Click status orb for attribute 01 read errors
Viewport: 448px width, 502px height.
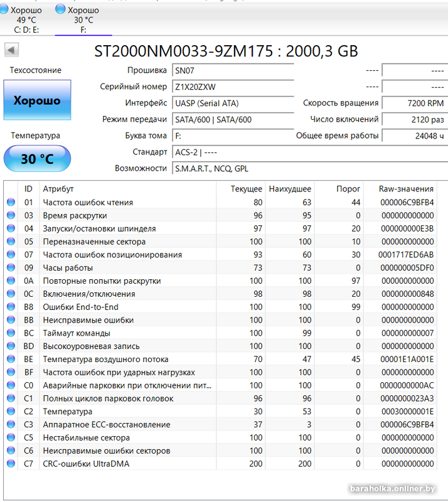(11, 202)
